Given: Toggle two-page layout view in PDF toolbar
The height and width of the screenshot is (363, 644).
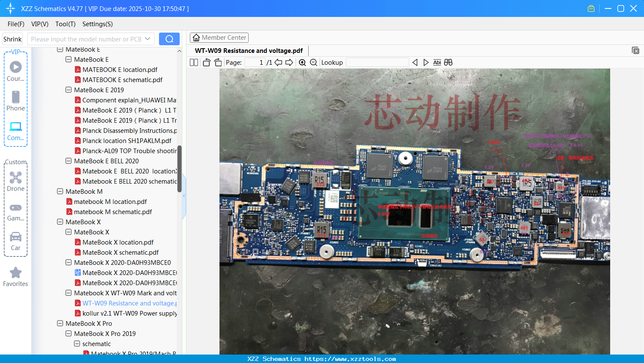Looking at the screenshot, I should [x=194, y=62].
